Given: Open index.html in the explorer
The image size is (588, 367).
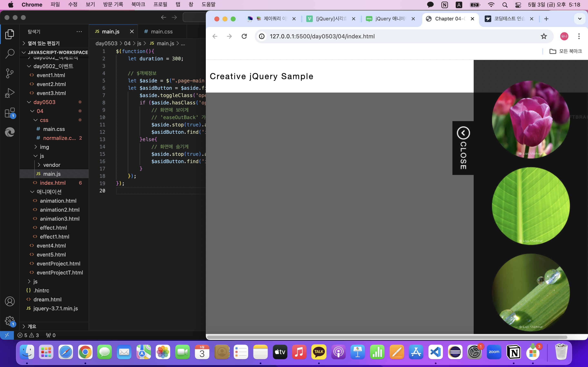Looking at the screenshot, I should coord(53,183).
